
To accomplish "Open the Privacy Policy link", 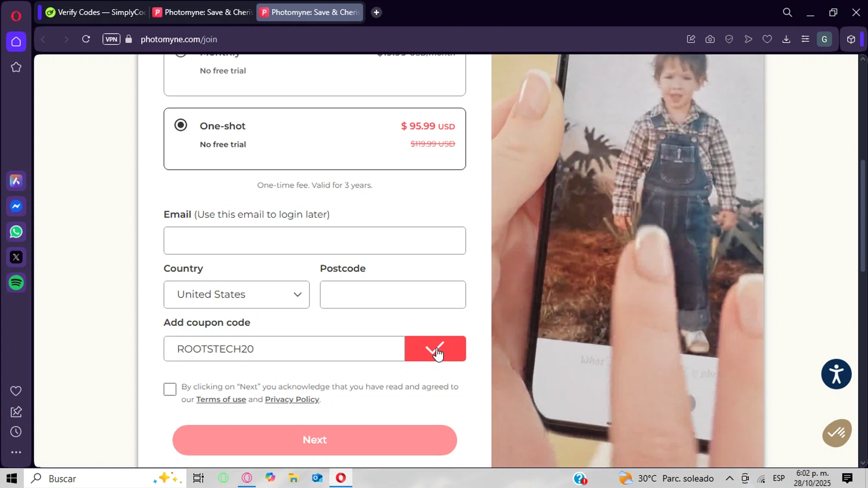I will [292, 399].
